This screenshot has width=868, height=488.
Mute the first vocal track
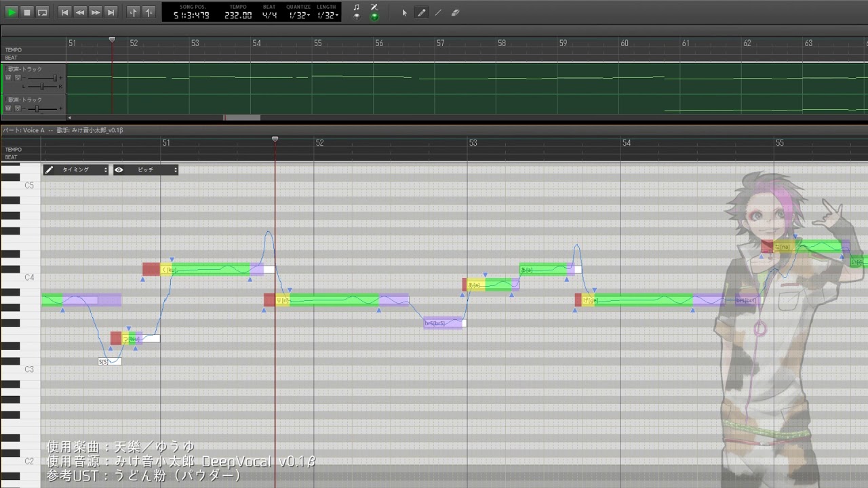tap(9, 78)
